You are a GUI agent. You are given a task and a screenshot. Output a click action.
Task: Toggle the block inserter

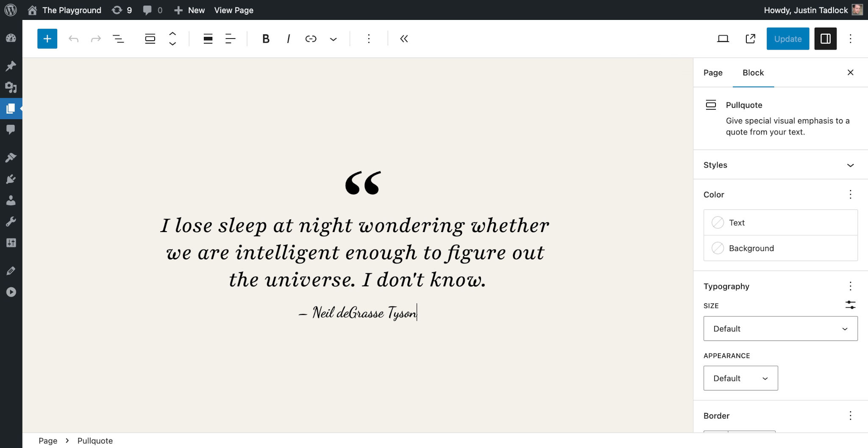pos(47,39)
